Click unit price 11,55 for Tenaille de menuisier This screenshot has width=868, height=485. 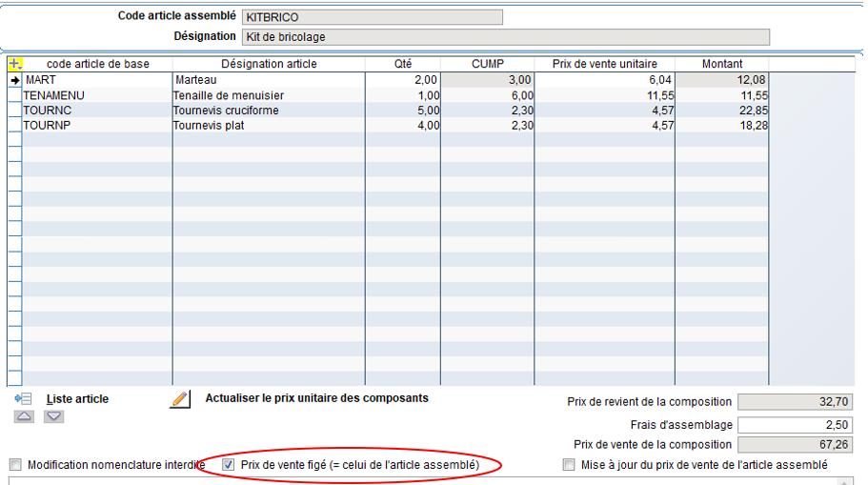pyautogui.click(x=604, y=95)
